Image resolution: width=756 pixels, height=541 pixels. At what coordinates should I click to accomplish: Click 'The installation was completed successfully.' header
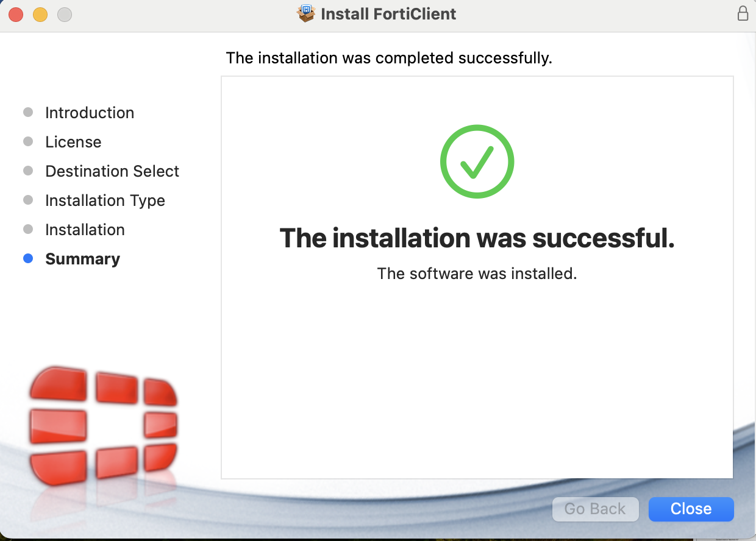click(x=389, y=58)
